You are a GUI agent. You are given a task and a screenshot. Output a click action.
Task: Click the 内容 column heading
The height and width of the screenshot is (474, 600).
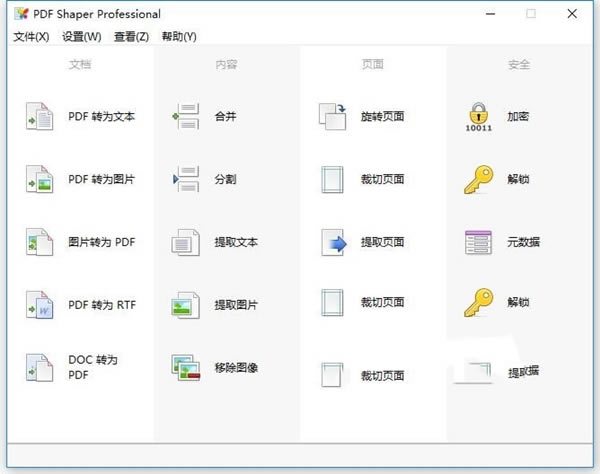(226, 64)
